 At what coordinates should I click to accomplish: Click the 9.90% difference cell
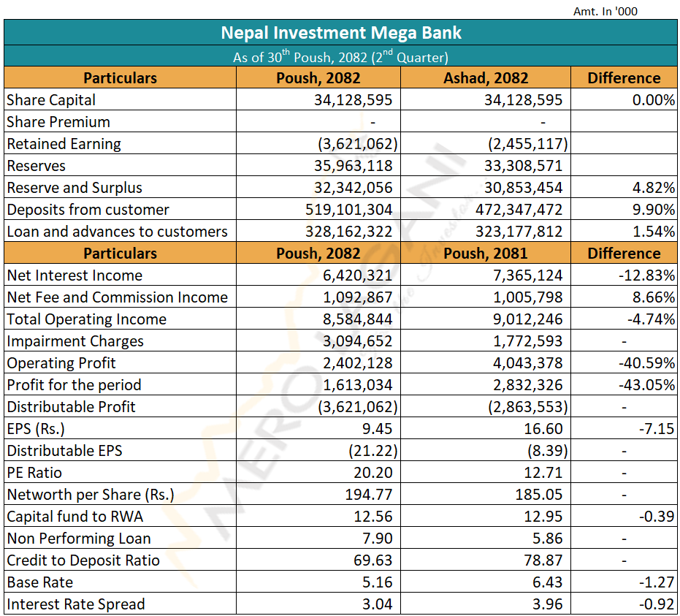coord(654,210)
